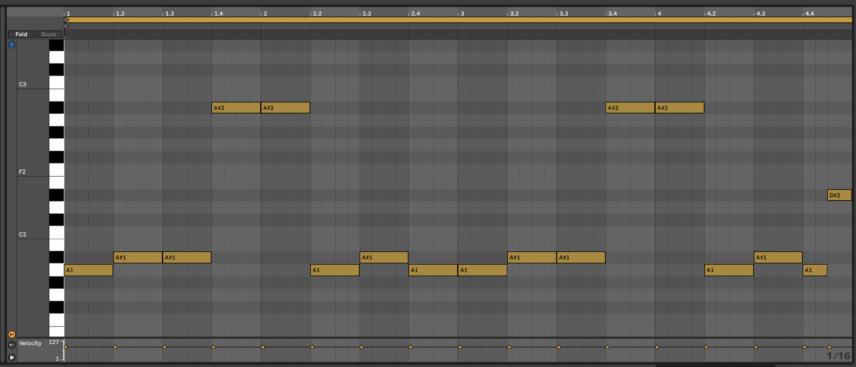Click the orange loop brace bar
Viewport: 856px width, 367px height.
[x=459, y=20]
